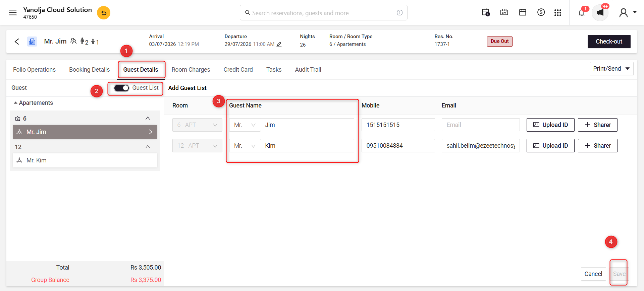The image size is (644, 291).
Task: Open the dollar cashiering icon
Action: point(541,13)
